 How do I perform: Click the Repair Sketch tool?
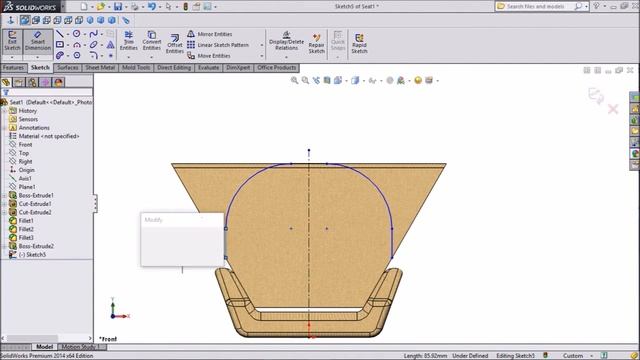[x=316, y=44]
